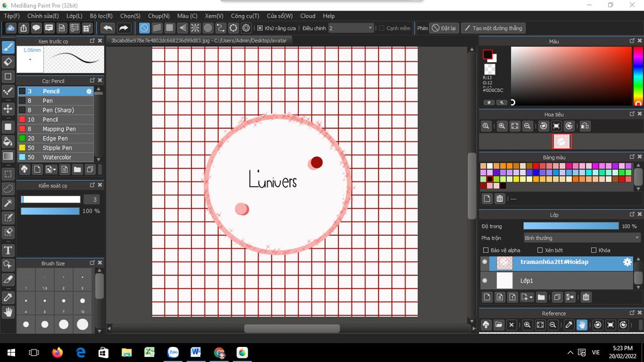
Task: Select the Magic Wand tool
Action: (8, 203)
